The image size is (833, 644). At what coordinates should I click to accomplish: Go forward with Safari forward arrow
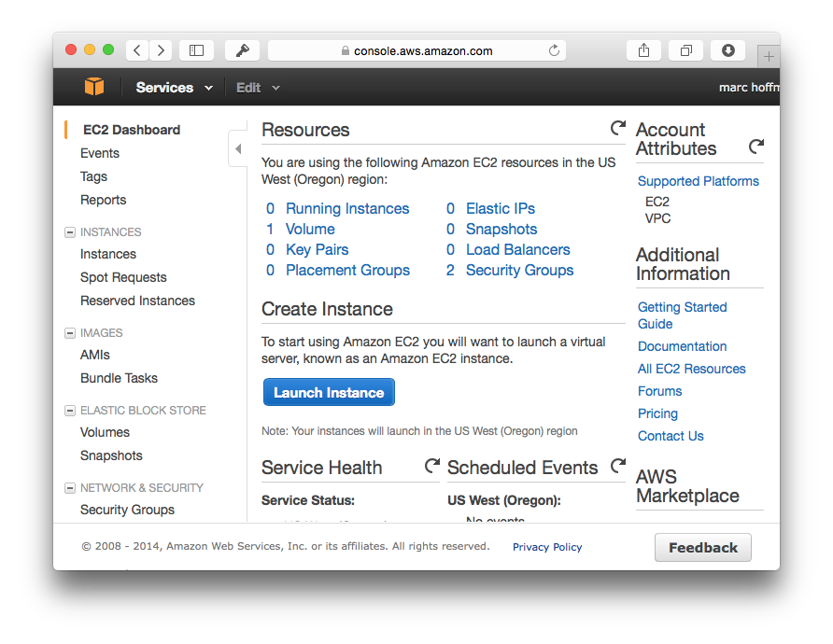coord(161,50)
